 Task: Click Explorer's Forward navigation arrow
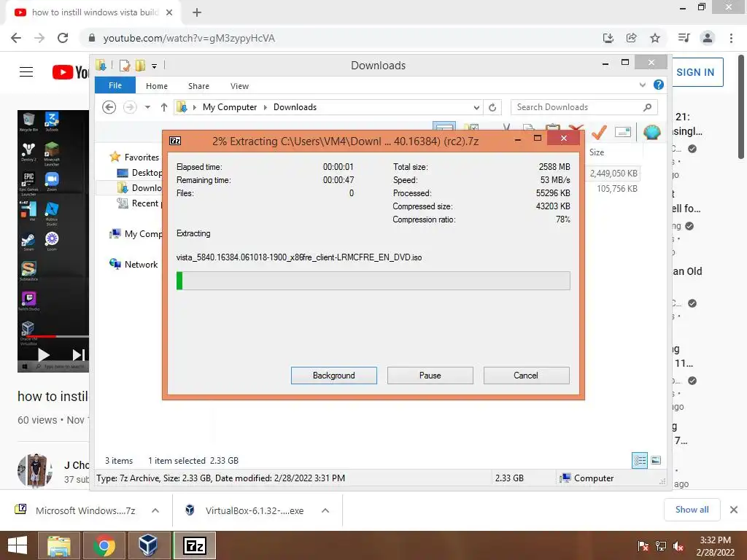coord(130,107)
